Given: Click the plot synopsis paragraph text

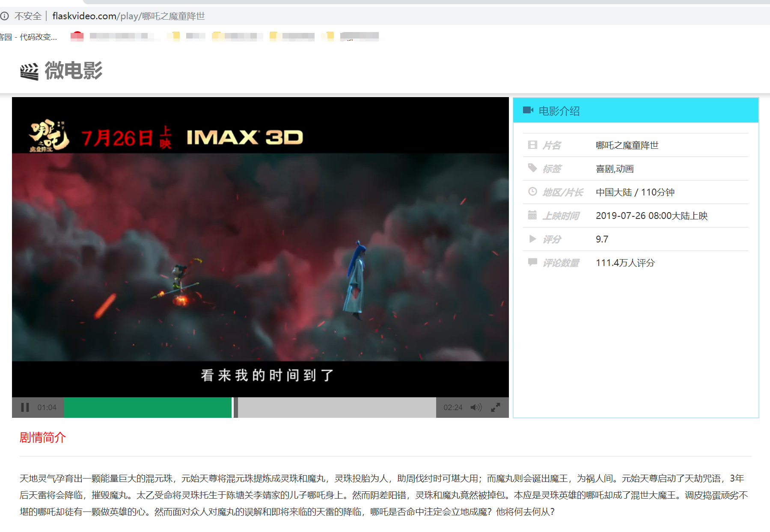Looking at the screenshot, I should tap(384, 495).
